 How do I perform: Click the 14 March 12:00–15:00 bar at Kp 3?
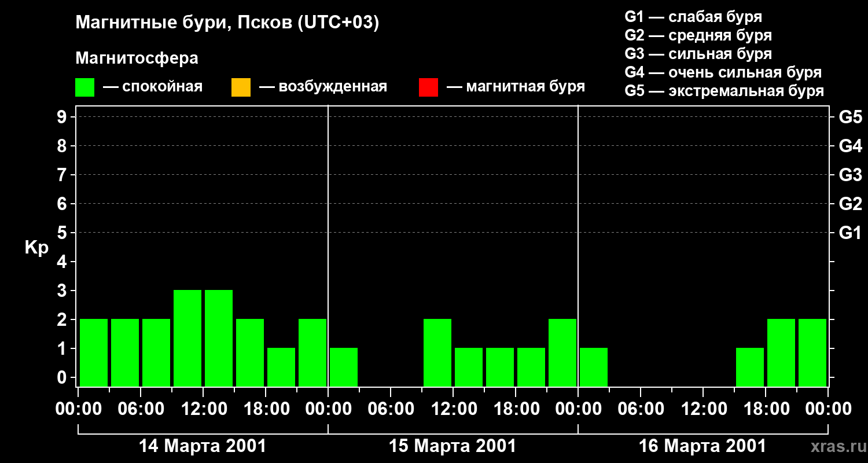click(x=219, y=338)
